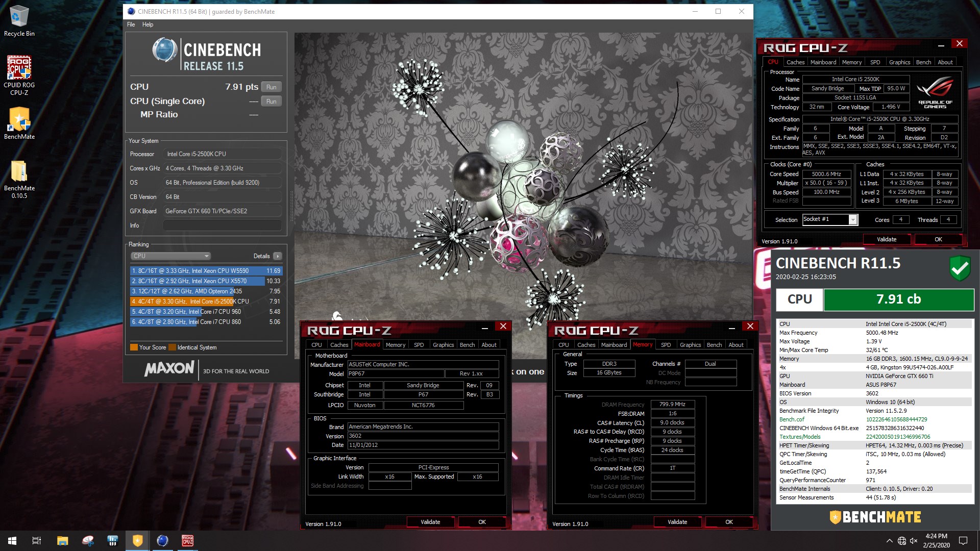
Task: Open the Cinebench File menu
Action: (131, 24)
